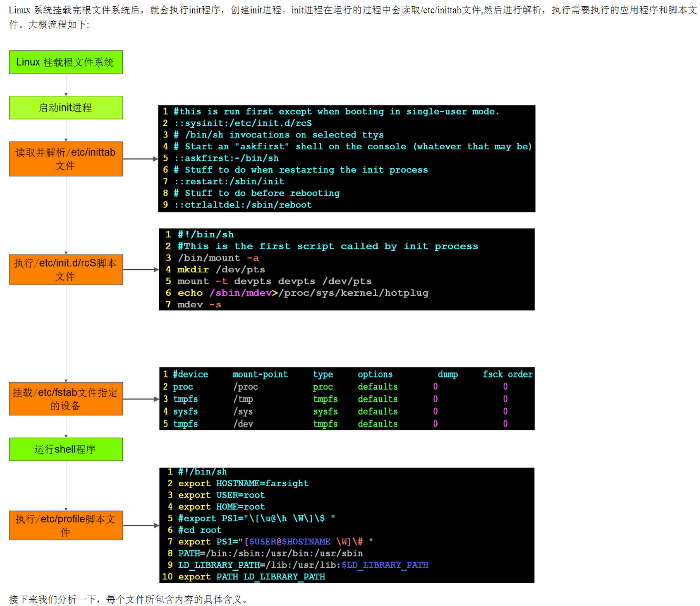Click 'PATH=/bin:/sbin:/usr/bin:/usr/sbin' line
The height and width of the screenshot is (606, 700).
click(x=270, y=553)
